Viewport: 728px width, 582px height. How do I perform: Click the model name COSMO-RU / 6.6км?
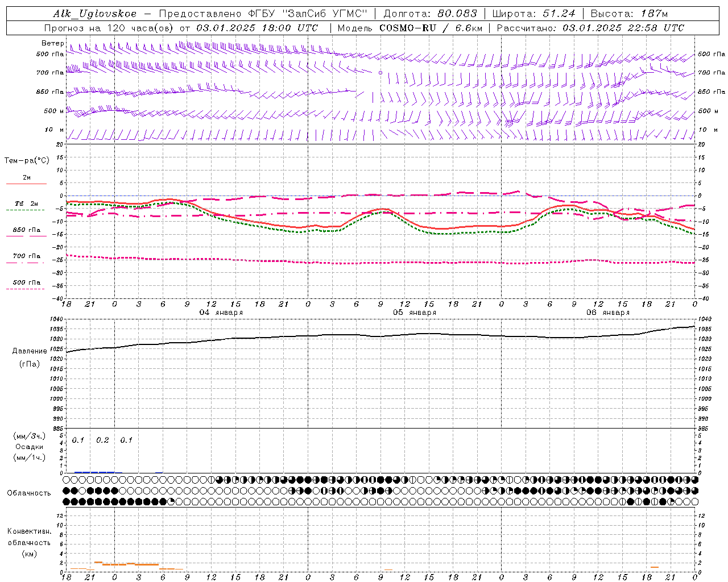pos(431,28)
